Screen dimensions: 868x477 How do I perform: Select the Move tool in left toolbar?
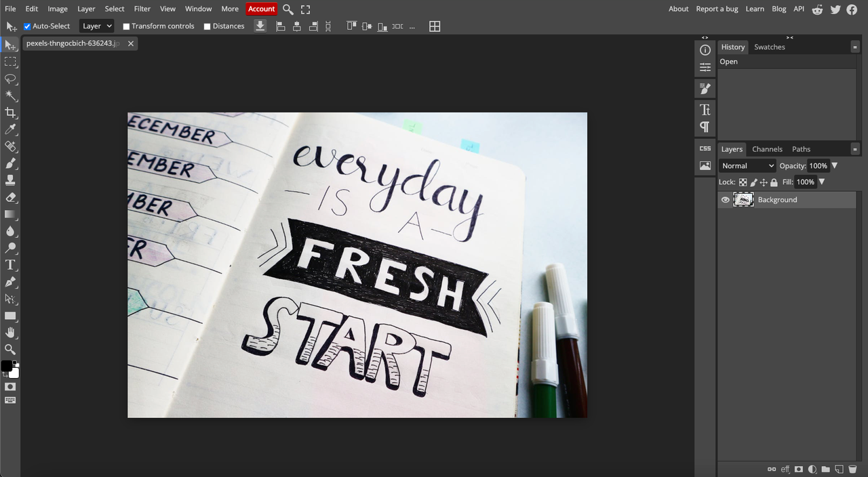10,45
